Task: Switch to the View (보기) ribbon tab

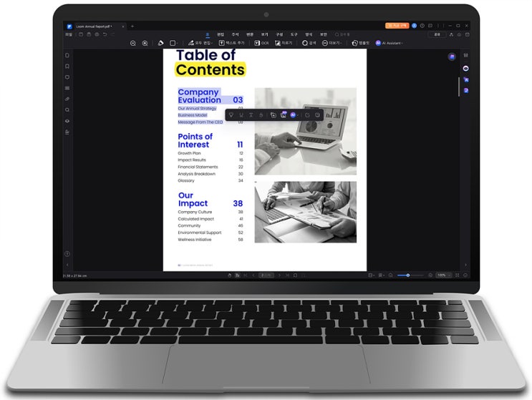Action: coord(265,34)
